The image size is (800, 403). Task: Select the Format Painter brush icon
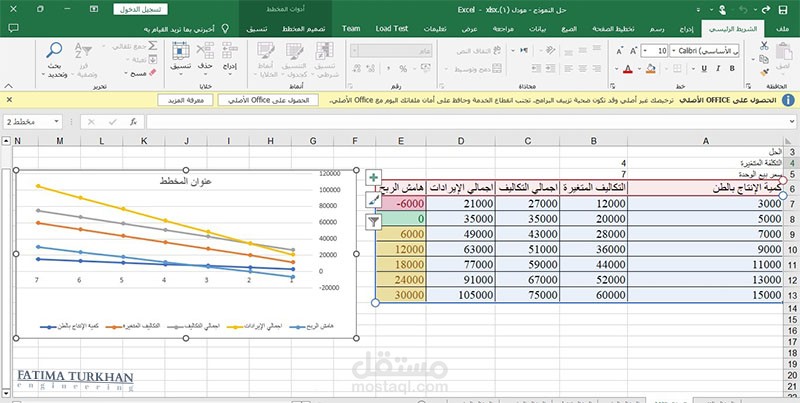(x=764, y=72)
